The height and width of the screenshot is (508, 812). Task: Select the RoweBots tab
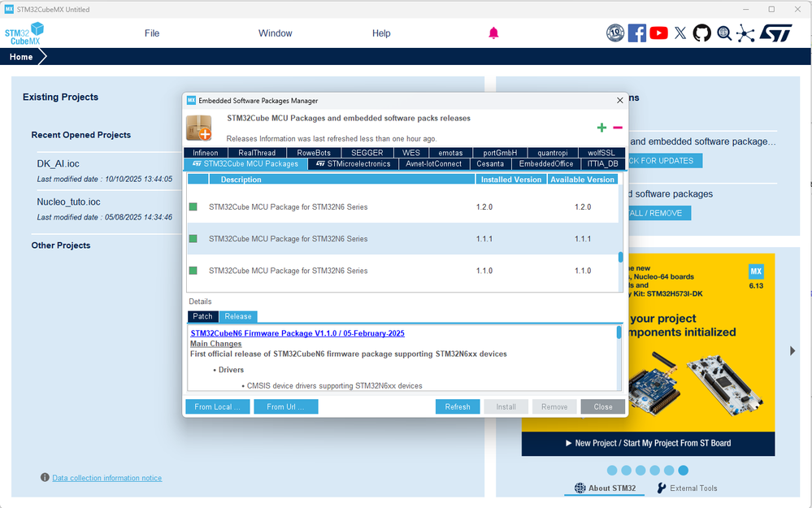tap(314, 153)
